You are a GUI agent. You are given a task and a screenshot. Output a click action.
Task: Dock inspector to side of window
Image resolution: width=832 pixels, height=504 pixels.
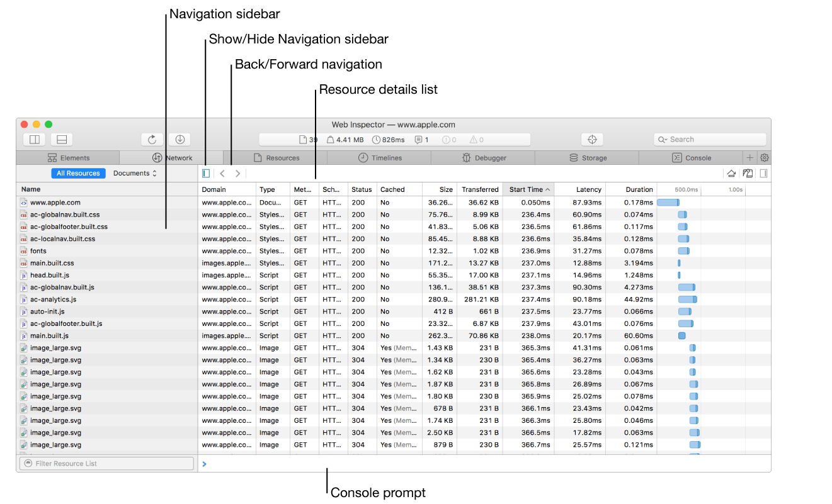pos(35,140)
